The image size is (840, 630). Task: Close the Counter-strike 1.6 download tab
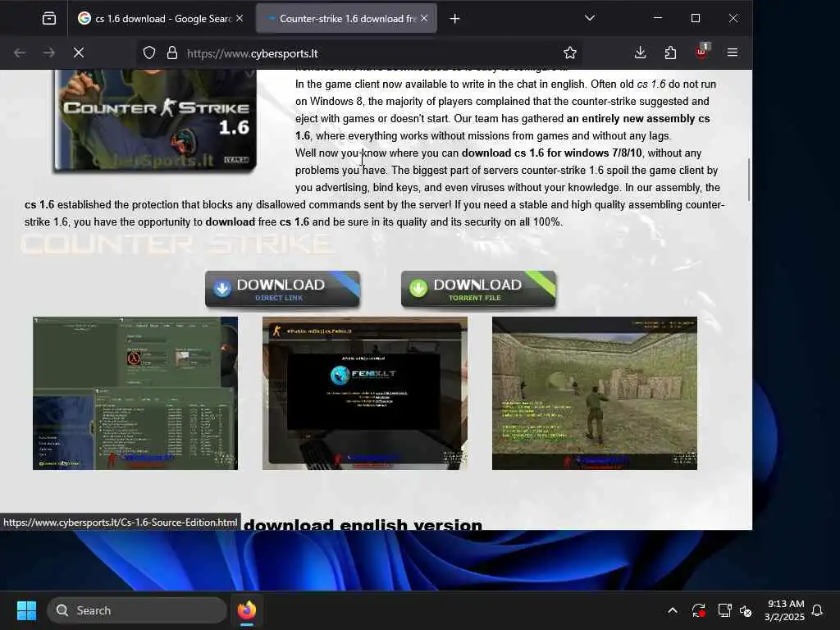[x=424, y=18]
